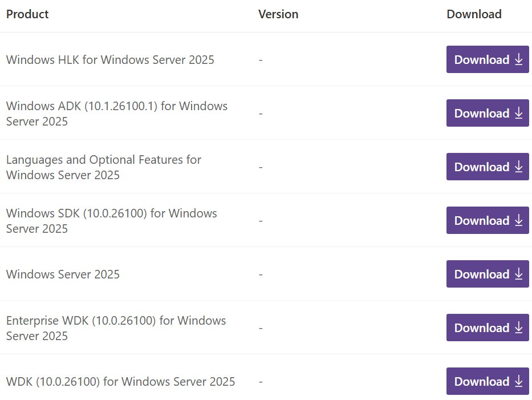Click the Download button in the plain 'Windows Server 2025' row
This screenshot has height=400, width=532.
pos(488,274)
